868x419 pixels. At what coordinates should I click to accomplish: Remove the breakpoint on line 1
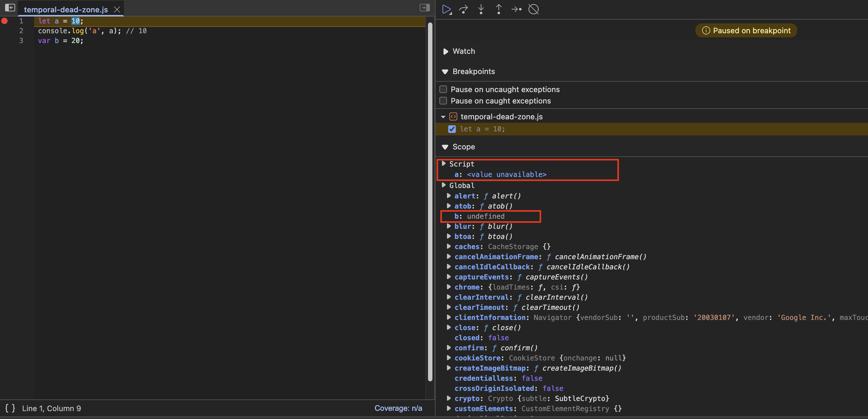coord(5,21)
